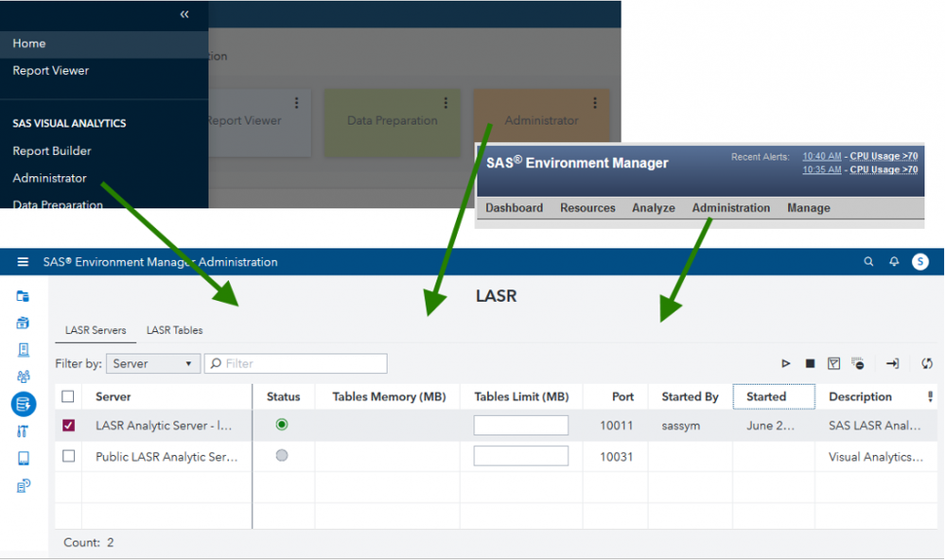Sort by the Status column header
Viewport: 945px width, 560px height.
point(283,396)
